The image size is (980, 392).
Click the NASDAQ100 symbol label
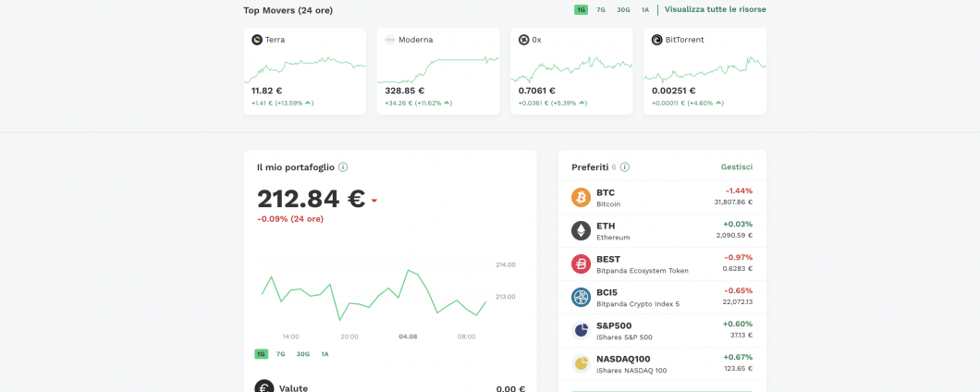tap(623, 359)
